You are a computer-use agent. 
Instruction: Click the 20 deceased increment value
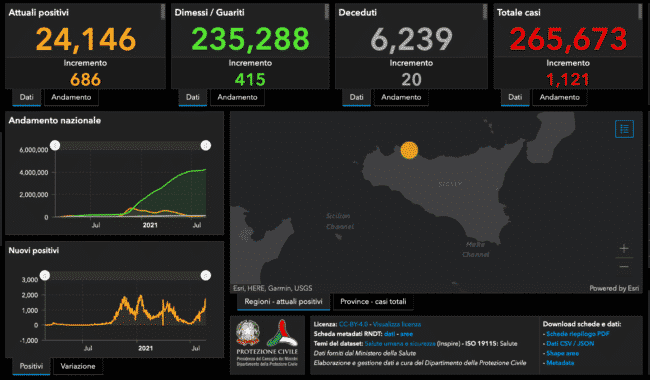point(411,80)
